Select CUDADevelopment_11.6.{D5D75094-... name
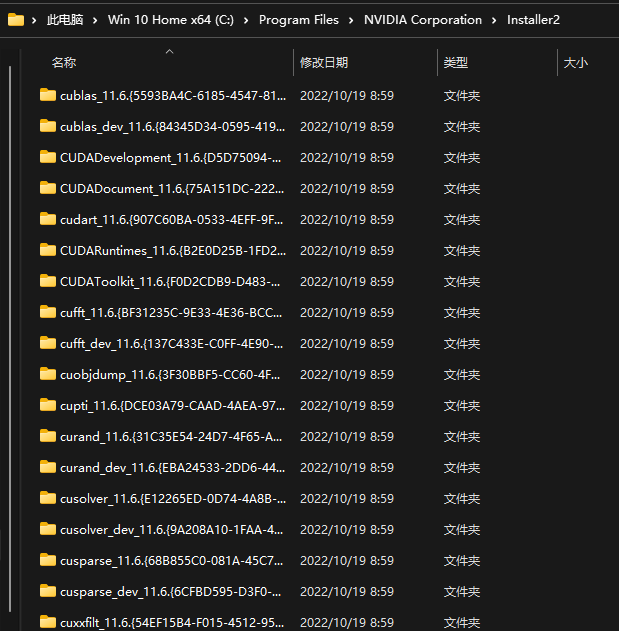Image resolution: width=619 pixels, height=631 pixels. pyautogui.click(x=170, y=158)
